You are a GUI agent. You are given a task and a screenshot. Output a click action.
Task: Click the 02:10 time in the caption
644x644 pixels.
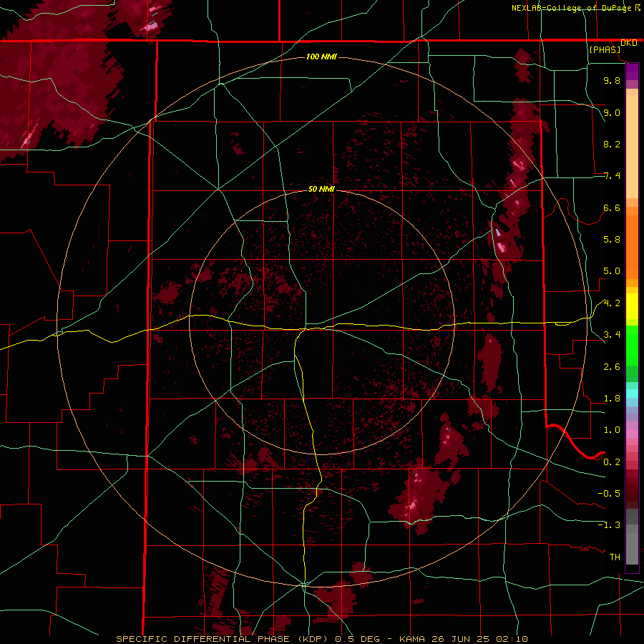[512, 639]
